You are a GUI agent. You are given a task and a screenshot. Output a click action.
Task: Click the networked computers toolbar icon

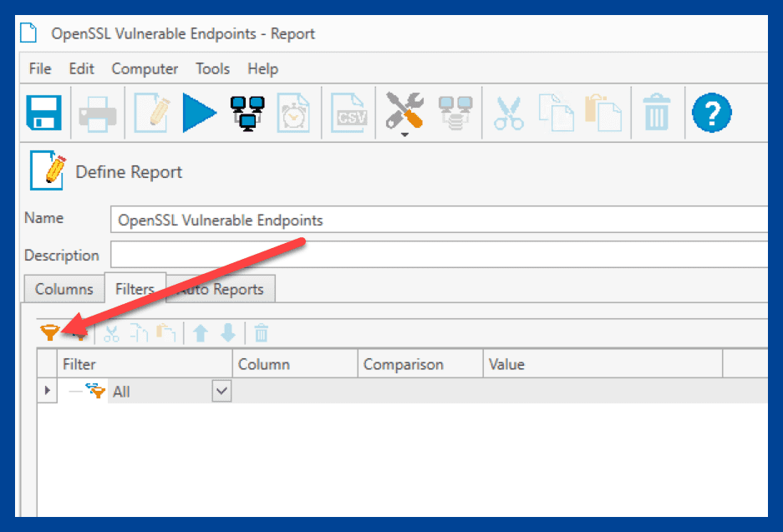click(247, 114)
